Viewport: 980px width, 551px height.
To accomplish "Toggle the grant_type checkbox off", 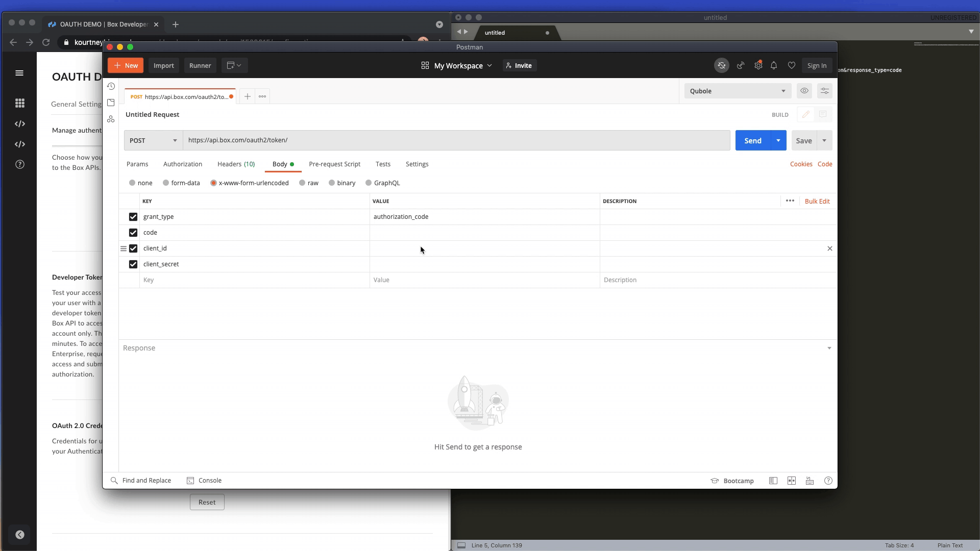I will (x=133, y=216).
